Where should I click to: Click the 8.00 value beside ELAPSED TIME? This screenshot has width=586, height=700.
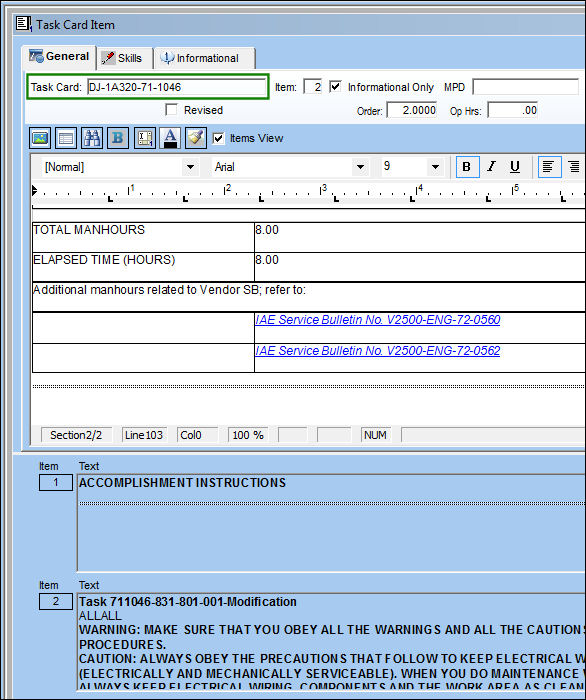click(x=267, y=260)
